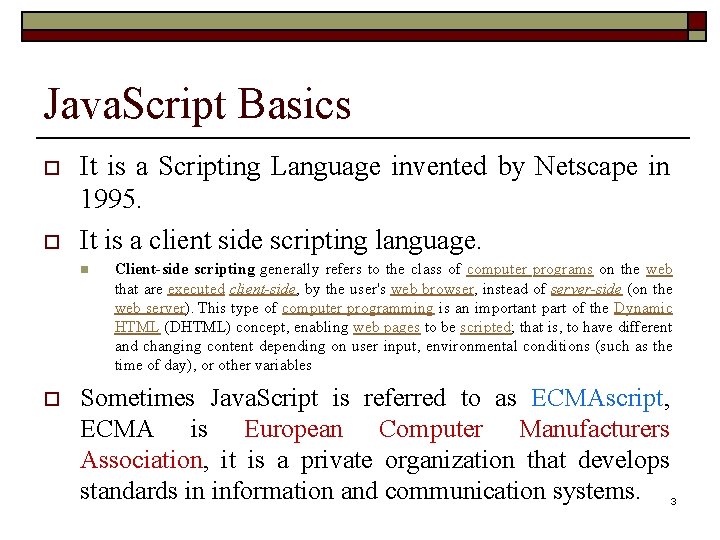Click the 'HTML' link before (DHTML)
The image size is (720, 540).
[x=137, y=327]
